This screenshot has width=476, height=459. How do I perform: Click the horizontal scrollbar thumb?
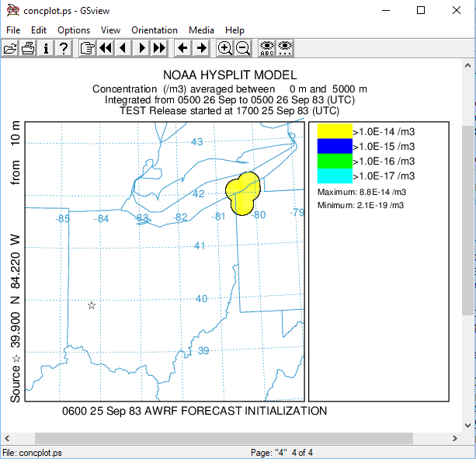pos(224,438)
